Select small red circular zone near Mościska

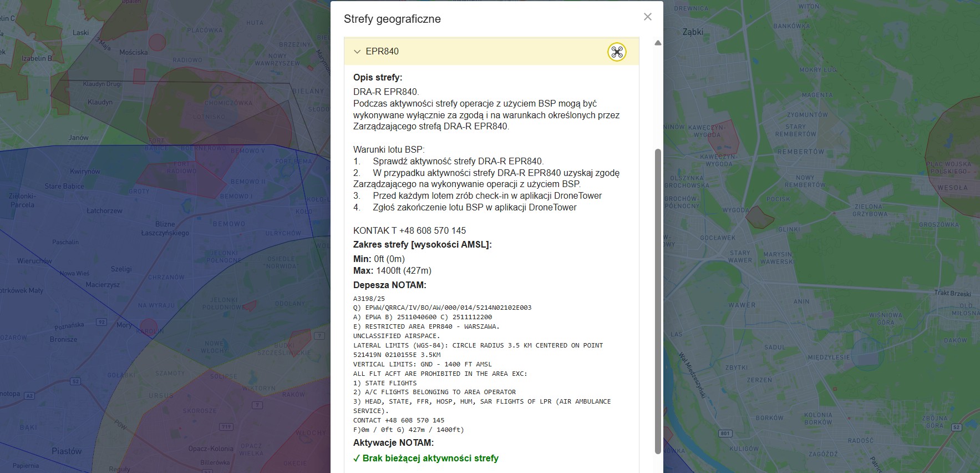(x=158, y=42)
